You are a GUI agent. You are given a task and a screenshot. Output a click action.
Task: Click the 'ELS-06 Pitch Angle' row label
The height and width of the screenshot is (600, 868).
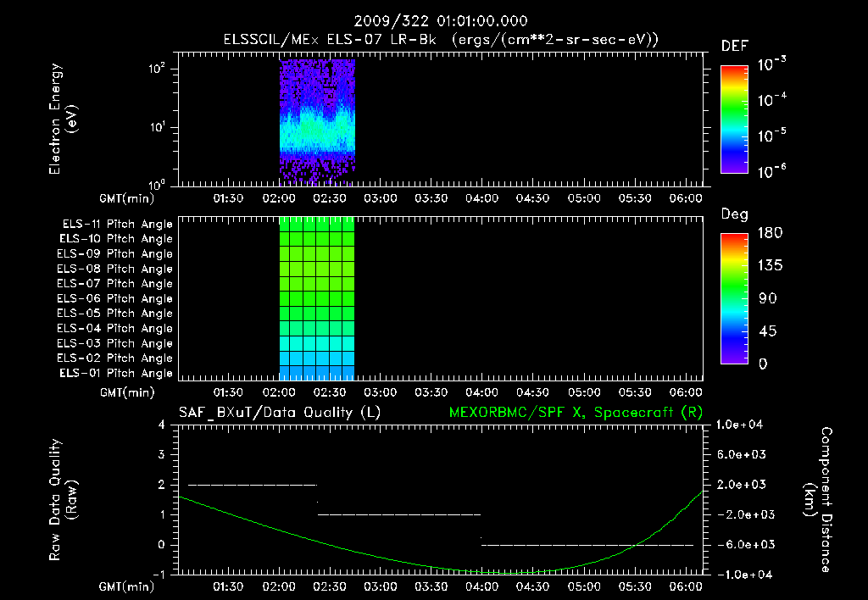click(x=114, y=299)
